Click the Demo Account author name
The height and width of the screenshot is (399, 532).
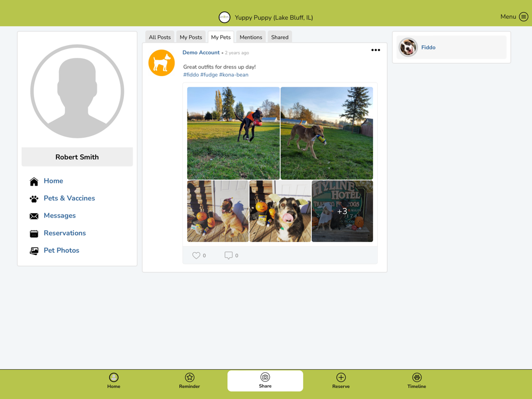point(201,53)
